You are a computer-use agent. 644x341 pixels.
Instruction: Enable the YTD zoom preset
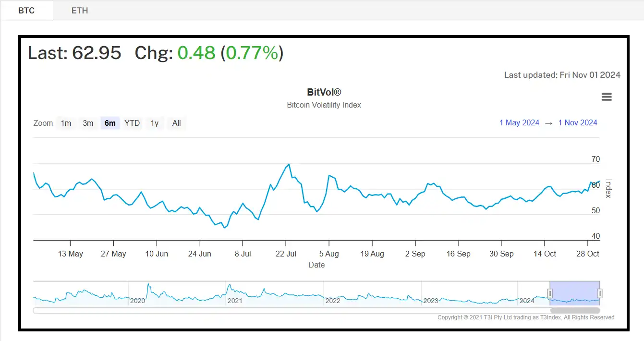pyautogui.click(x=132, y=123)
